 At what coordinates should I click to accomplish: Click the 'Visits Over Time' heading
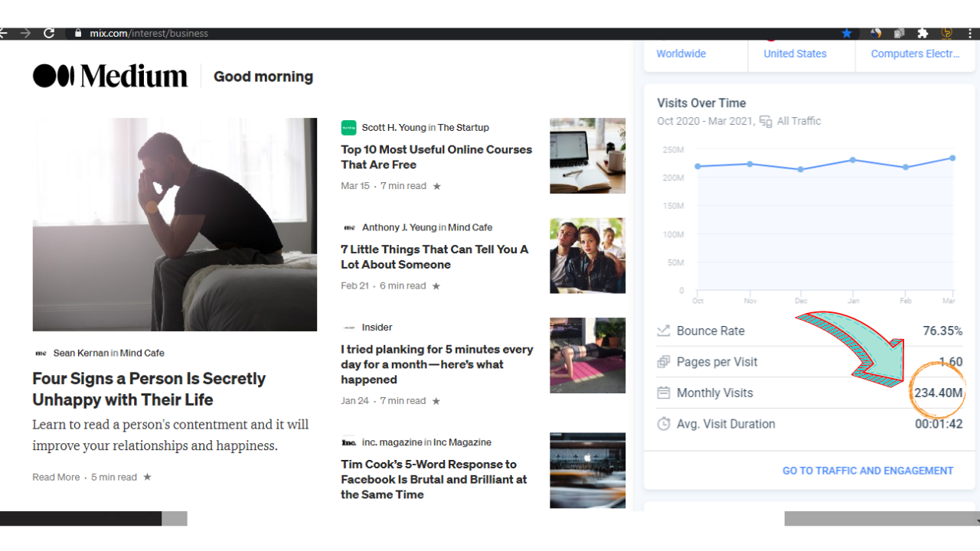pos(701,103)
